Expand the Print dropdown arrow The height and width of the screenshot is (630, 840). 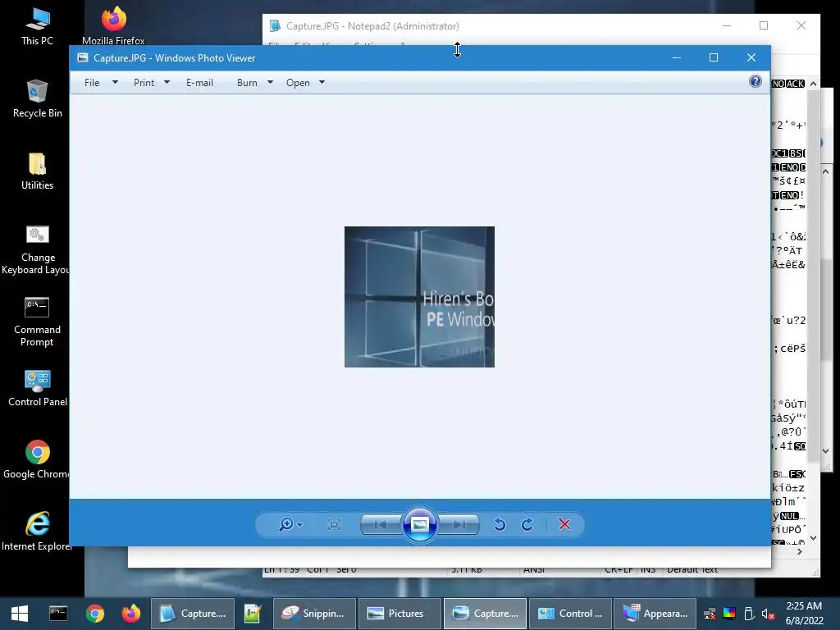(167, 83)
